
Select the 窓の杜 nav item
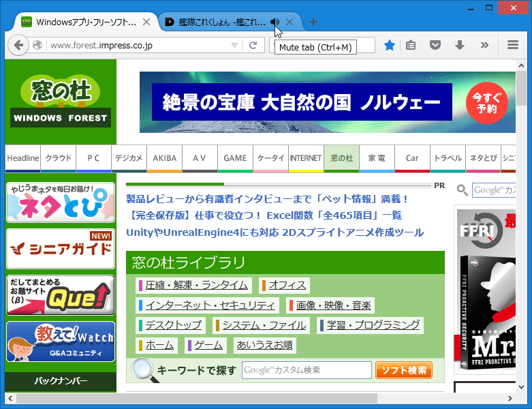342,159
